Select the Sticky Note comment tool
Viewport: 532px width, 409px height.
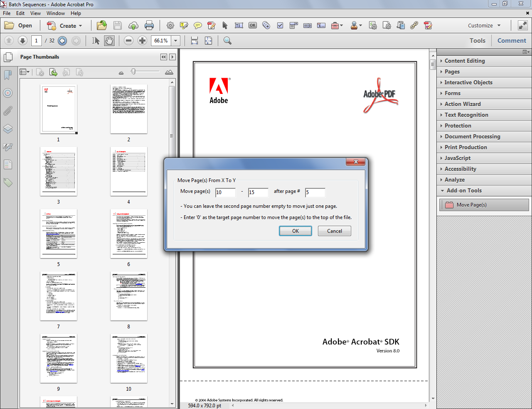click(198, 25)
